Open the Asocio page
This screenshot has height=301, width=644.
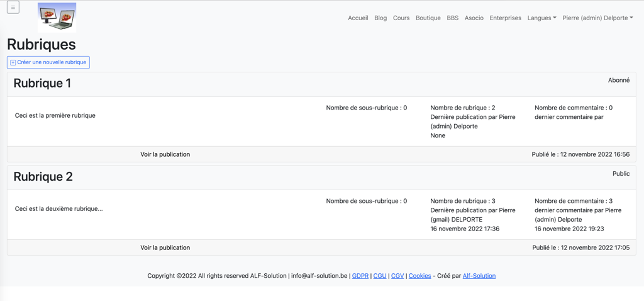click(x=474, y=18)
